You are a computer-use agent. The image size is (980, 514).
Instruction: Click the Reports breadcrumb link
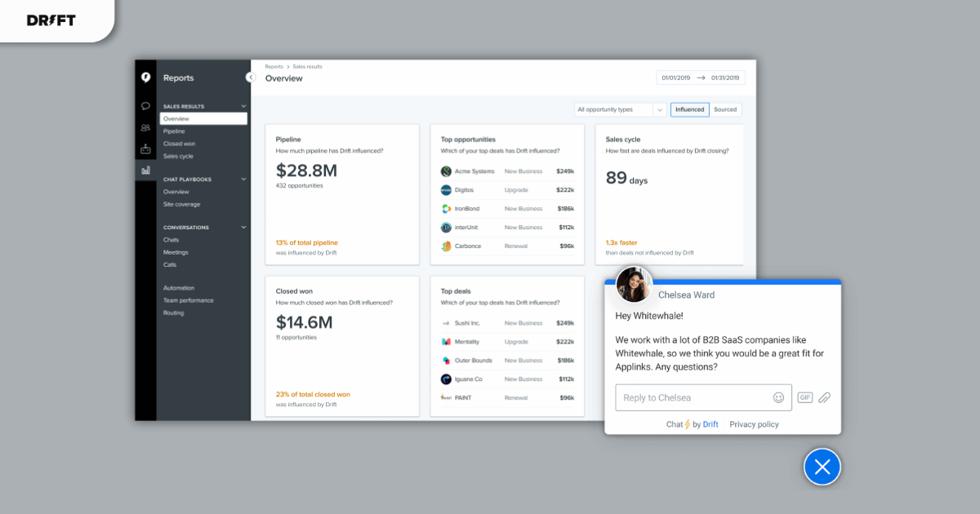click(x=274, y=67)
